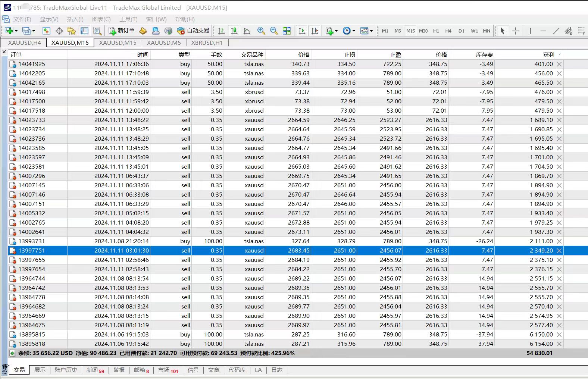The width and height of the screenshot is (588, 379).
Task: Click the 新订单 new order button
Action: pyautogui.click(x=122, y=31)
